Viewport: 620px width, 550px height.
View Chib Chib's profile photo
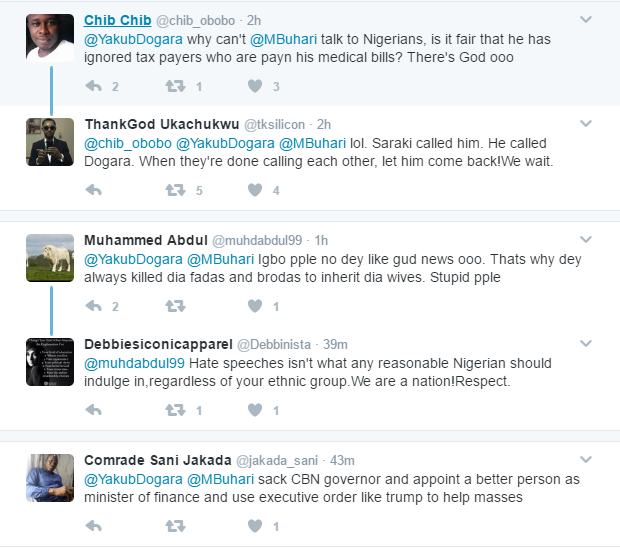pos(50,38)
